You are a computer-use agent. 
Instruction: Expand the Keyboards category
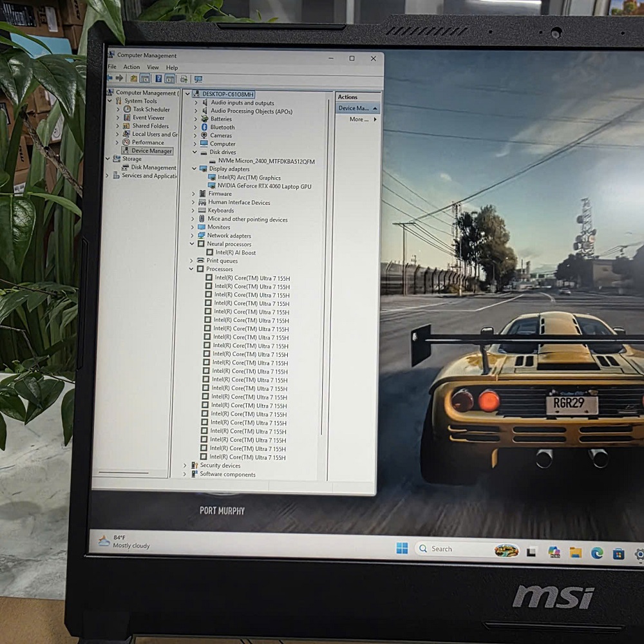(193, 211)
